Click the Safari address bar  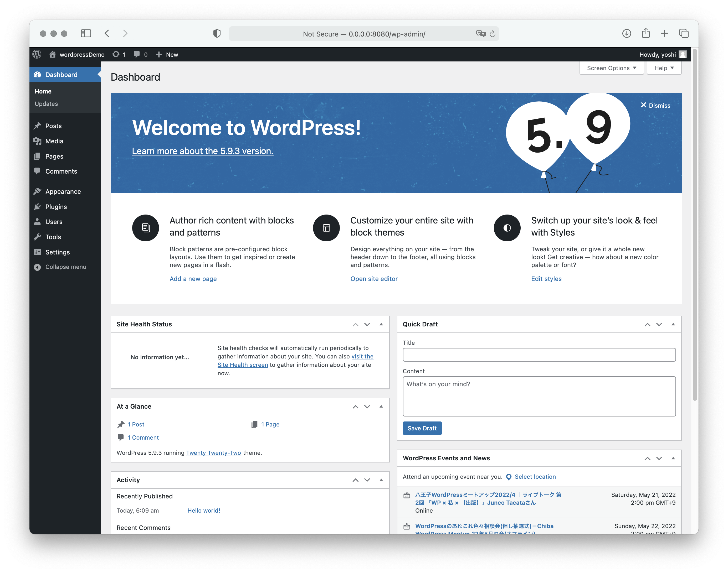pyautogui.click(x=364, y=34)
